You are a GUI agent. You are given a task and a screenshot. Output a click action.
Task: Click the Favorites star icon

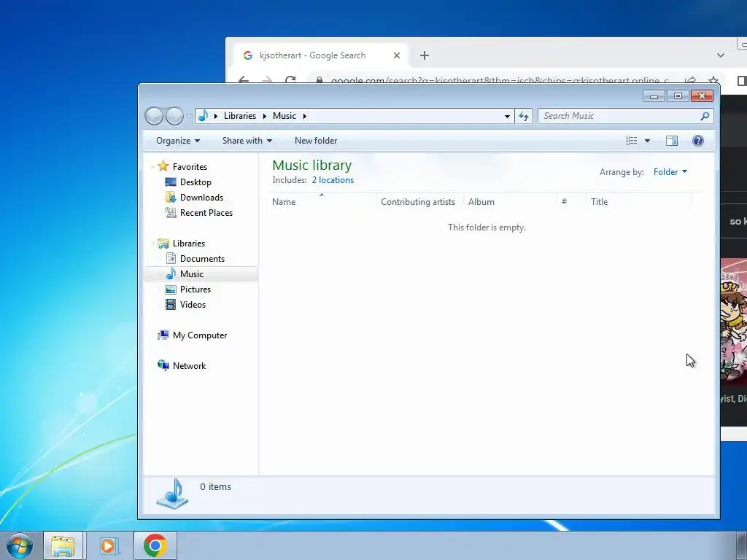pyautogui.click(x=163, y=166)
